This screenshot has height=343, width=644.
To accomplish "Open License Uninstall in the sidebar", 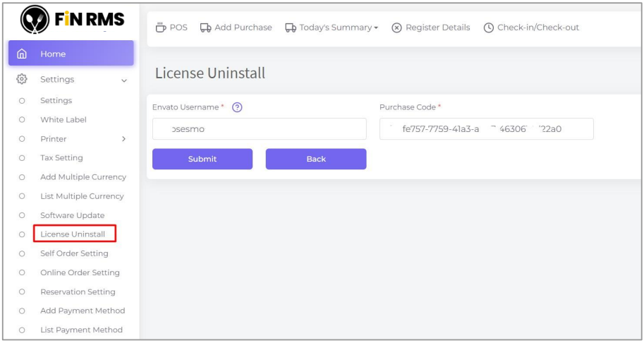I will 73,234.
